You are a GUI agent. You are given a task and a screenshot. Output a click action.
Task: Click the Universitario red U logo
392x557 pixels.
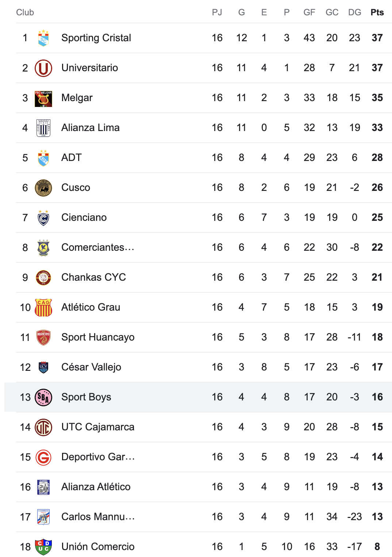pos(43,68)
